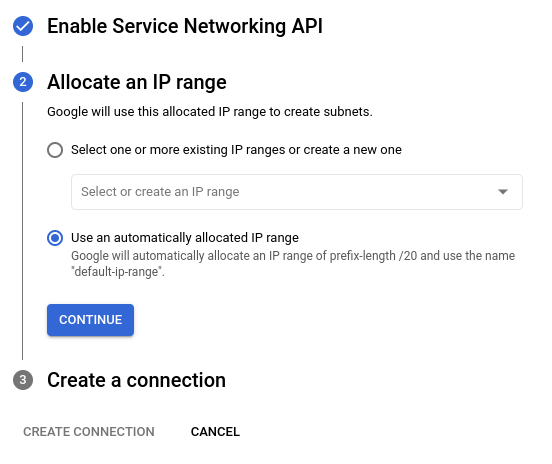Cancel the private connection setup

click(215, 432)
